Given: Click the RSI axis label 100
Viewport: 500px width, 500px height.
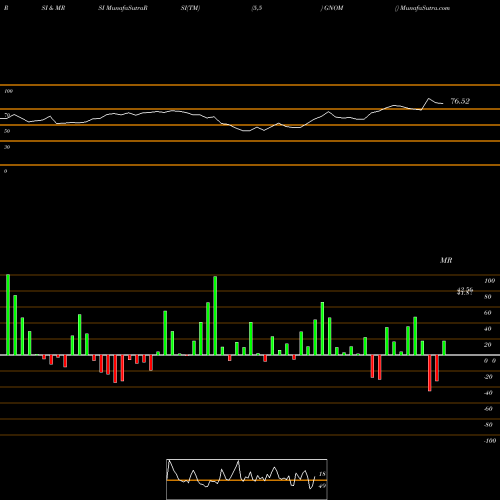Looking at the screenshot, I should [x=8, y=91].
